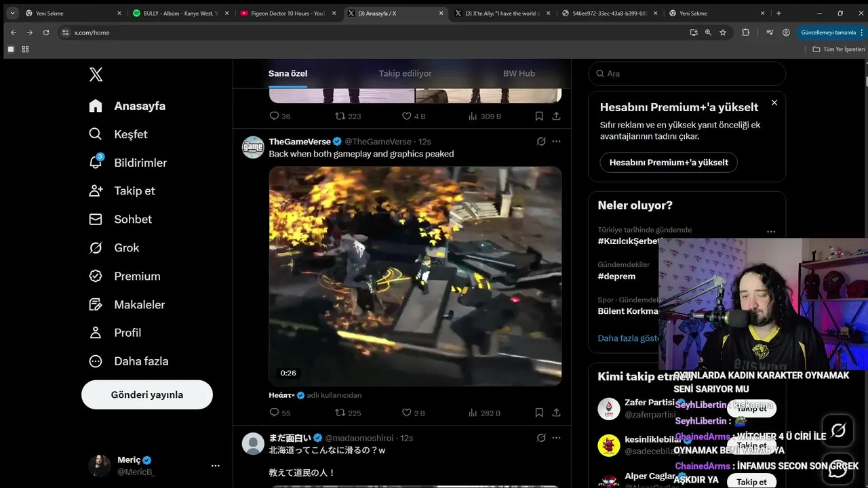Open TheGameVerse profile avatar
The width and height of the screenshot is (868, 488).
coord(253,147)
